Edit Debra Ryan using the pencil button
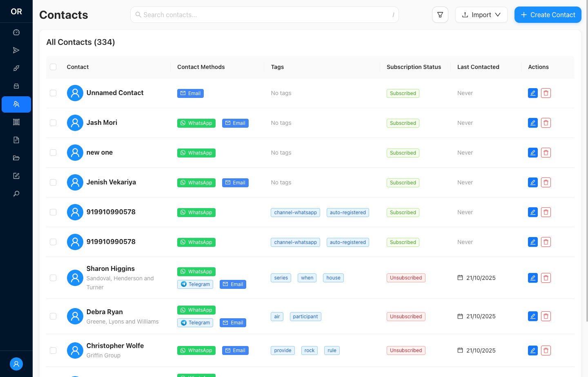Screen dimensions: 588x377 pyautogui.click(x=532, y=316)
